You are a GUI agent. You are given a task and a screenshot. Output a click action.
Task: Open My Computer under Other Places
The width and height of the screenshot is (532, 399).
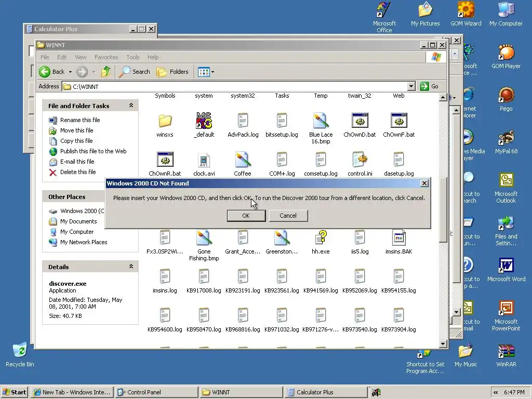77,232
